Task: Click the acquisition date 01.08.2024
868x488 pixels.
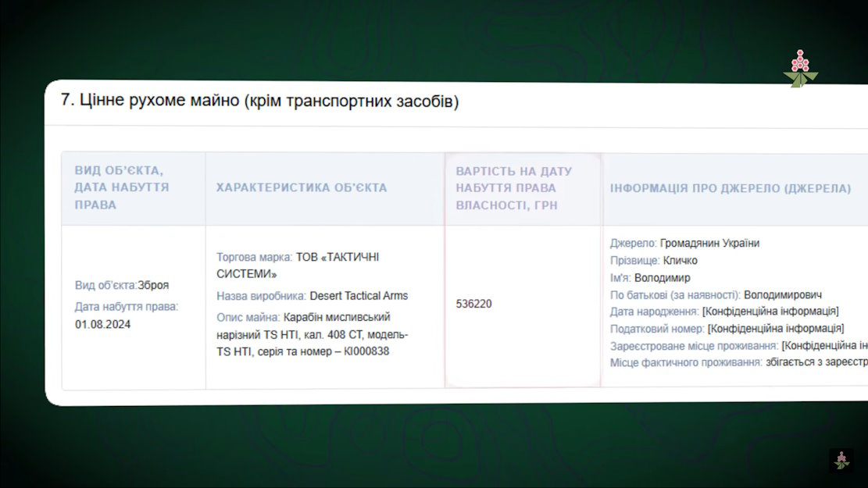Action: click(x=103, y=324)
